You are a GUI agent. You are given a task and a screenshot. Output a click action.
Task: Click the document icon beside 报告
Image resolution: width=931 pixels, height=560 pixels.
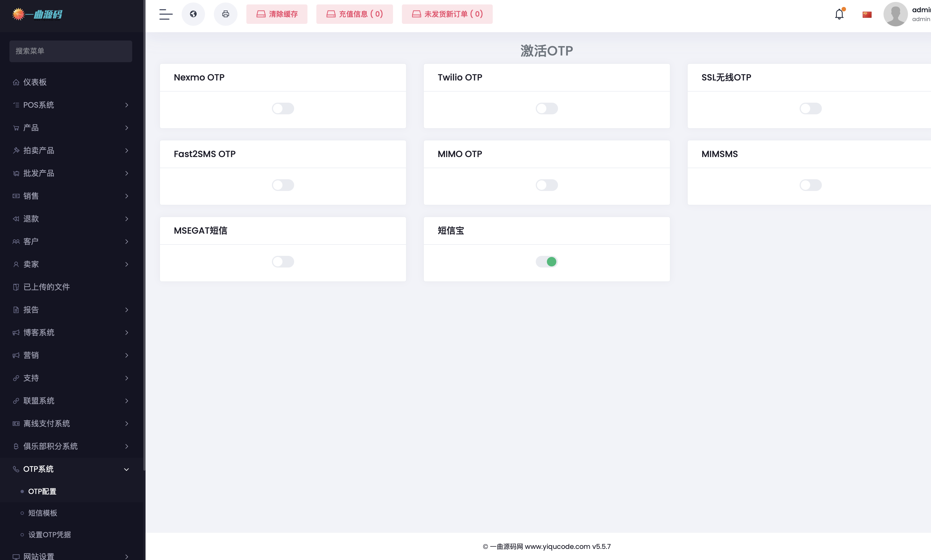[16, 310]
